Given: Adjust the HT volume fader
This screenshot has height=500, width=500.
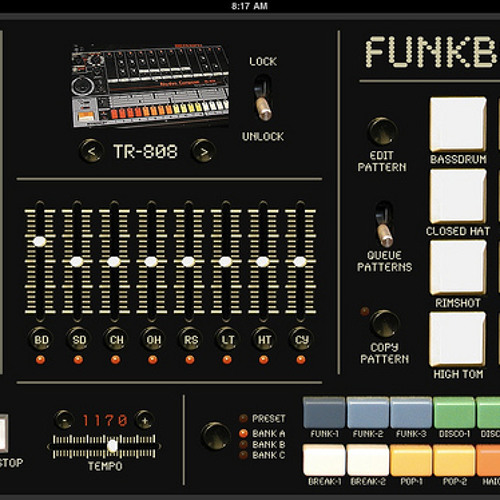Looking at the screenshot, I should tap(263, 262).
